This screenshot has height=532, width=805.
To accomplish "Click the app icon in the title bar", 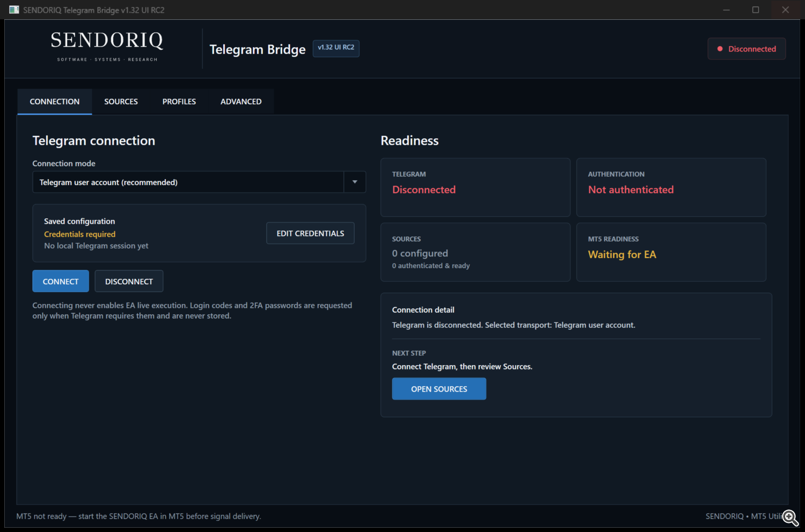I will pos(14,10).
